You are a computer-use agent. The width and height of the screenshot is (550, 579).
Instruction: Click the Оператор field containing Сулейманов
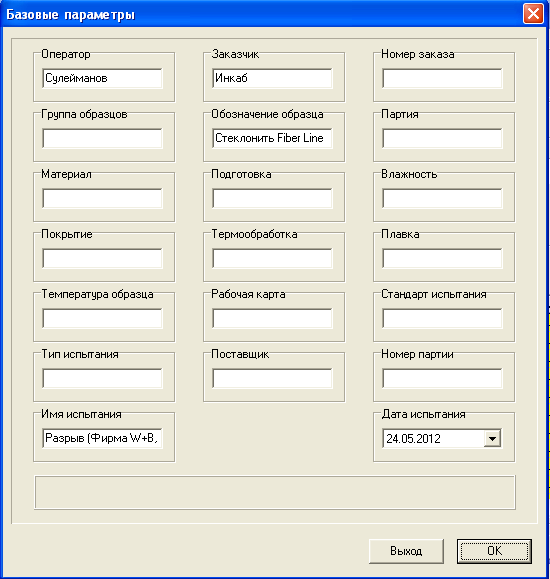coord(102,78)
